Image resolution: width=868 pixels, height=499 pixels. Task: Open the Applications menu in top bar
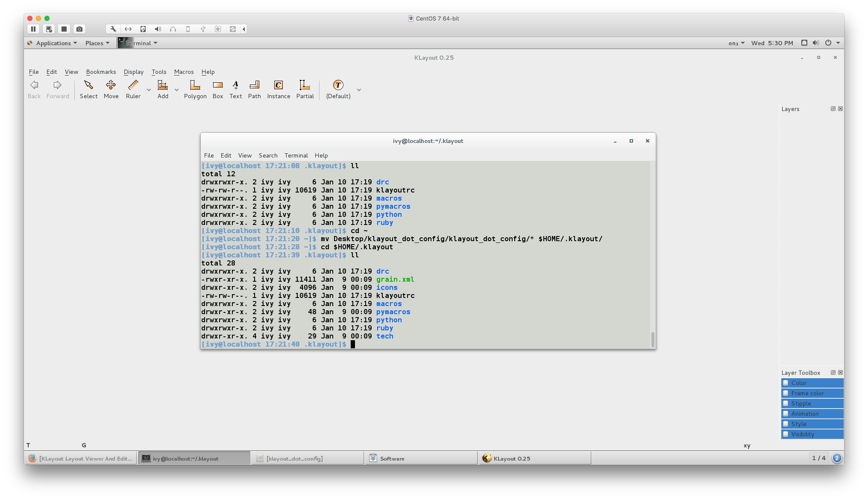coord(52,43)
